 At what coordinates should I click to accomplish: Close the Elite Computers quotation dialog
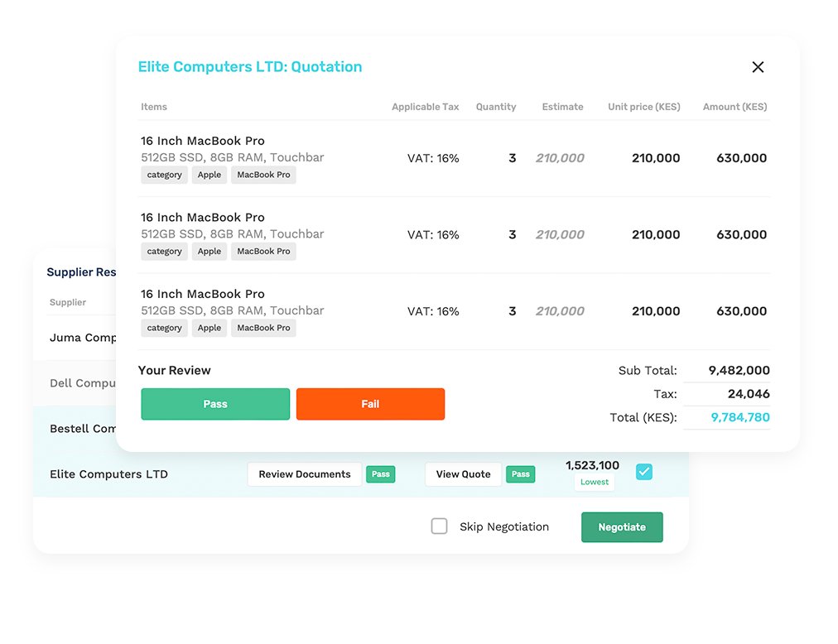(x=758, y=67)
